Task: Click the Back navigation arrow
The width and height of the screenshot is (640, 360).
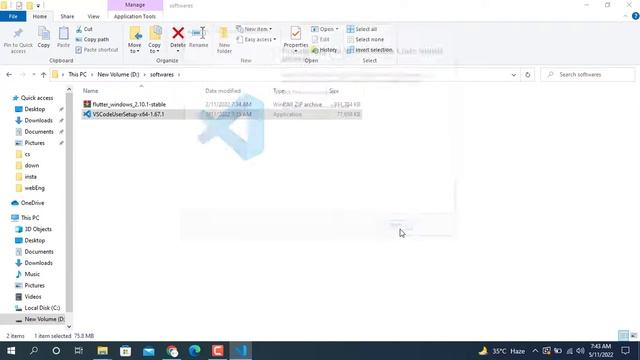Action: (x=9, y=75)
